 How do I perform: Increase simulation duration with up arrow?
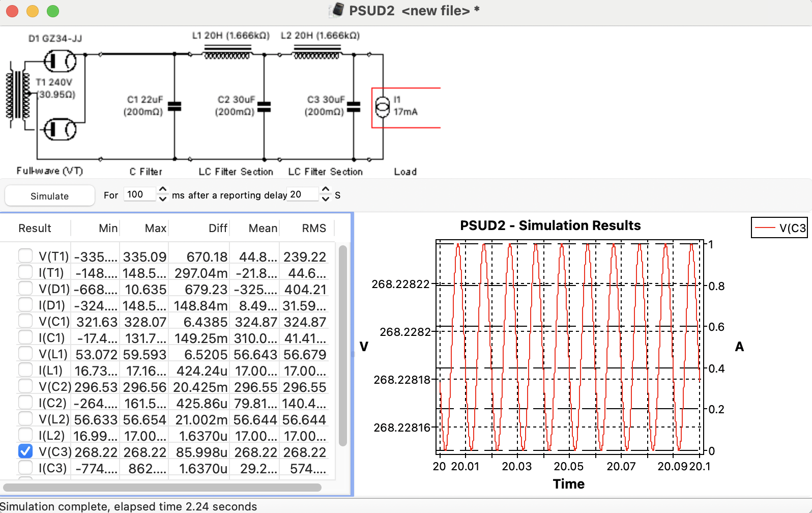[x=163, y=189]
